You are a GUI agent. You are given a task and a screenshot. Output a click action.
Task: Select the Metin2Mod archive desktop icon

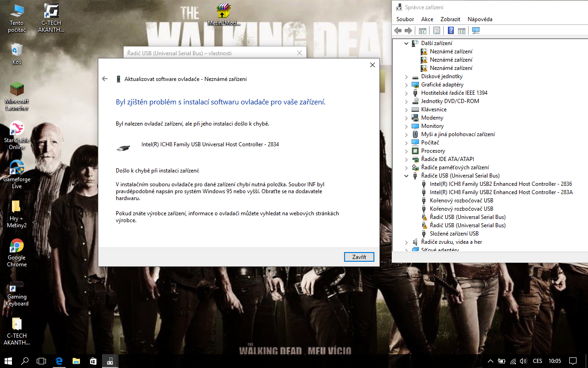click(x=224, y=15)
